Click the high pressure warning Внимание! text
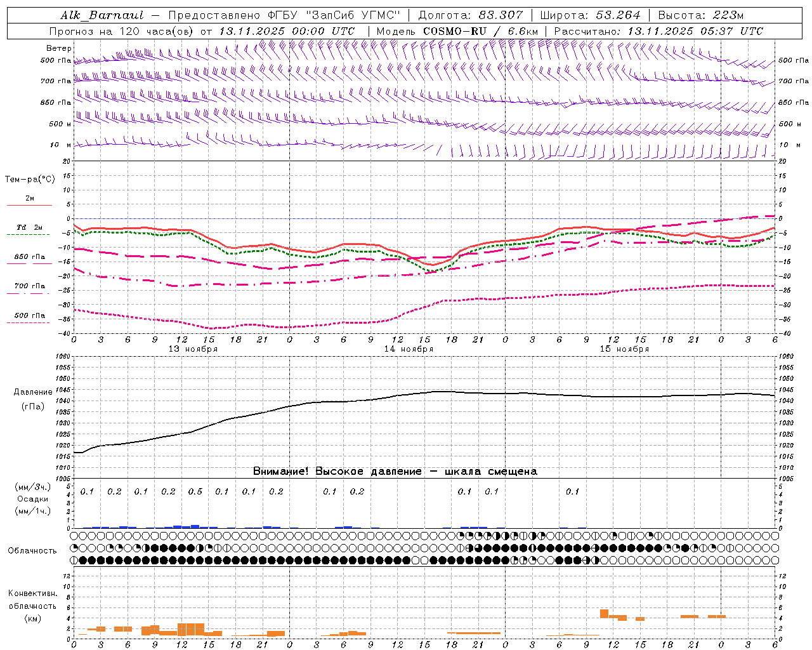 [x=395, y=472]
